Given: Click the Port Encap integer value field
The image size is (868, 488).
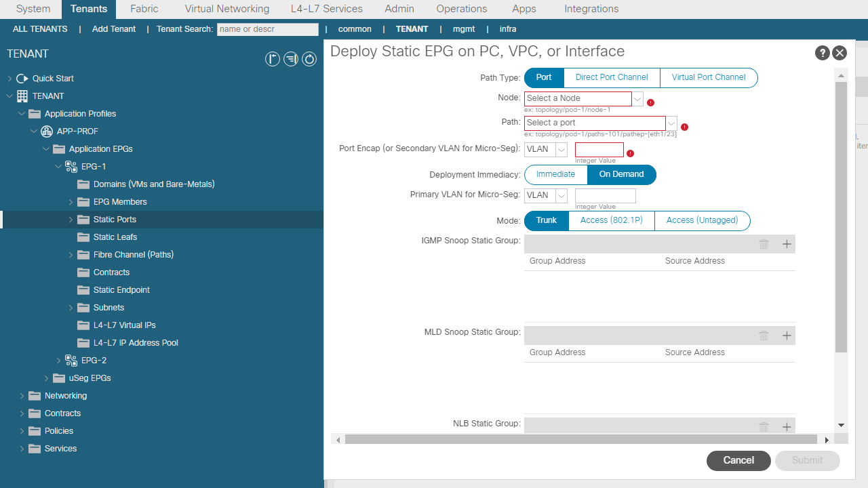Looking at the screenshot, I should 599,150.
